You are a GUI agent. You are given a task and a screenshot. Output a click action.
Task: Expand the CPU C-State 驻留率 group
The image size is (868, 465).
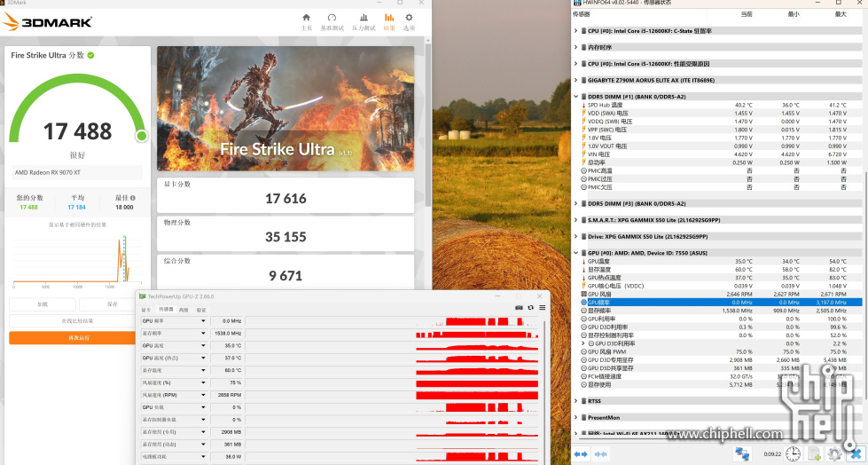pos(575,31)
